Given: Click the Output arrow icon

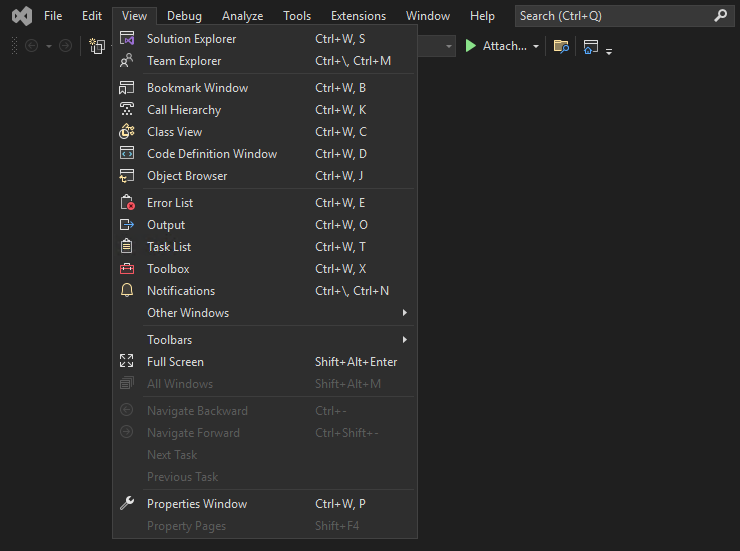Looking at the screenshot, I should 126,225.
